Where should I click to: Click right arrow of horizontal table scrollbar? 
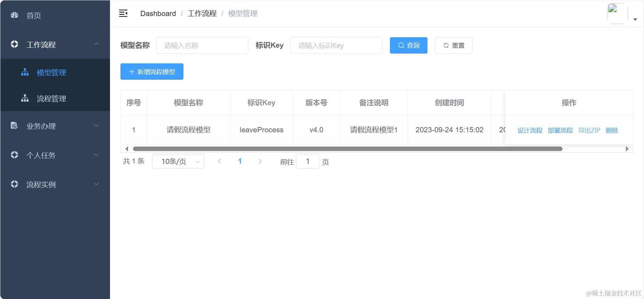(627, 149)
